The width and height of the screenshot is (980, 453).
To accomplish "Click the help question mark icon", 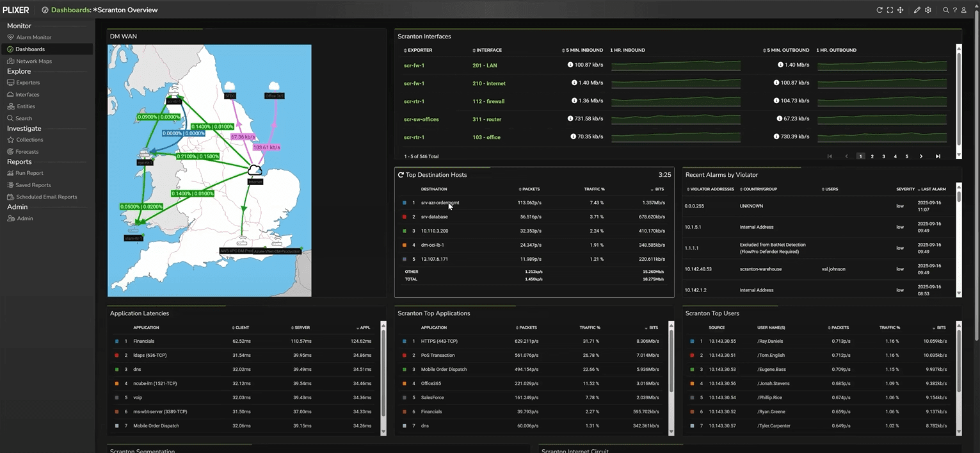I will pos(955,10).
